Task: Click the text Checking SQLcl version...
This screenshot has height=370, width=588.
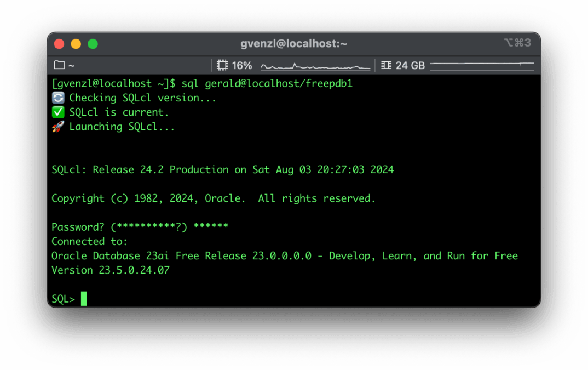Action: (142, 98)
